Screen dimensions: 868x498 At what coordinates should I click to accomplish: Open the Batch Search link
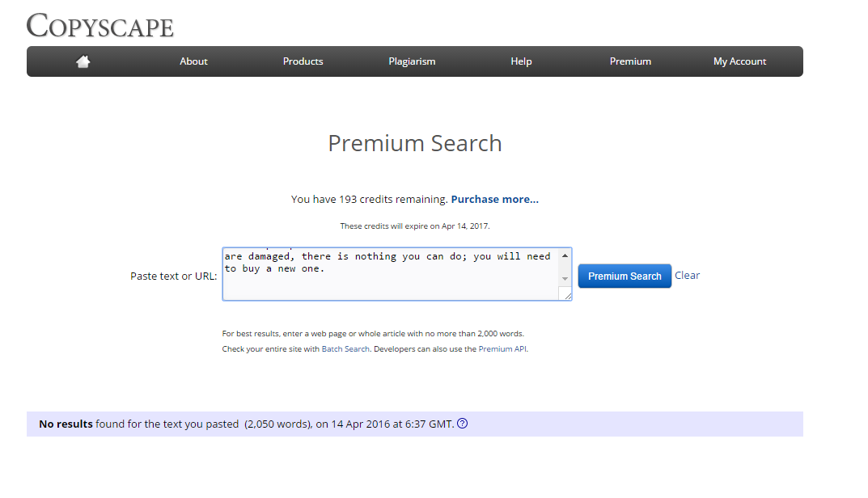(345, 349)
